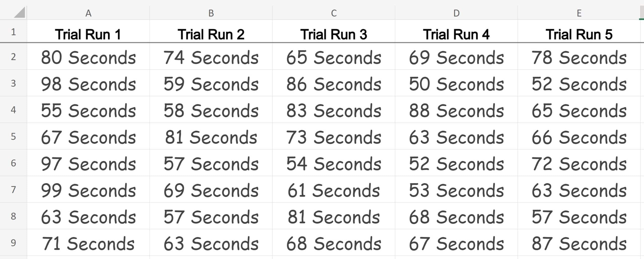Select cell containing 87 Seconds
Image resolution: width=644 pixels, height=259 pixels.
coord(579,243)
